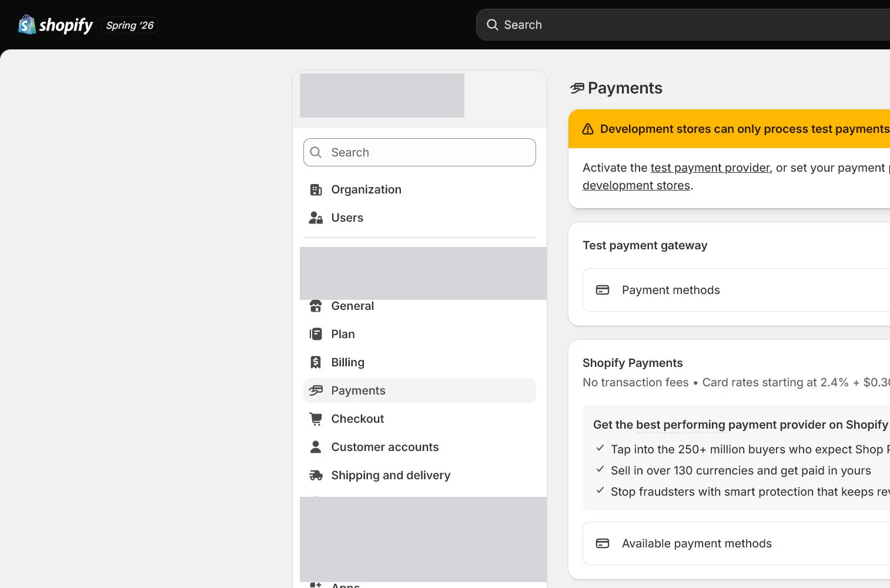Open the Organization settings

click(420, 189)
